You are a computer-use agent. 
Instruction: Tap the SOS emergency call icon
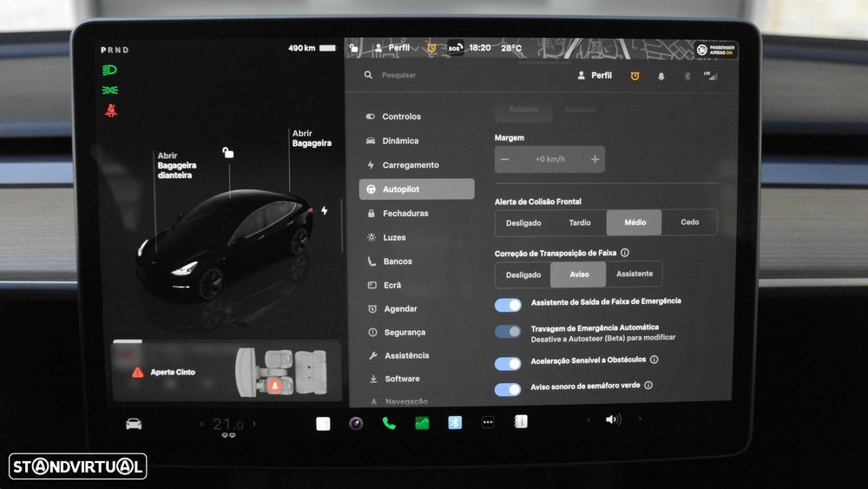pyautogui.click(x=455, y=48)
